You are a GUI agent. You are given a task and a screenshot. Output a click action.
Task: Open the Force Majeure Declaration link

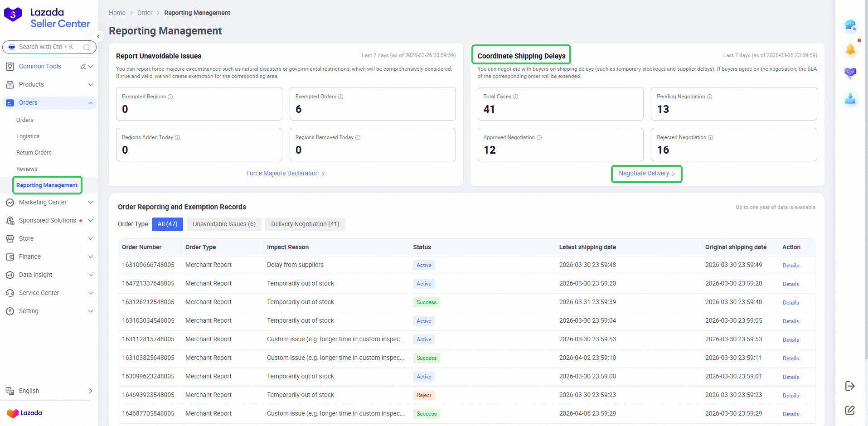[286, 174]
